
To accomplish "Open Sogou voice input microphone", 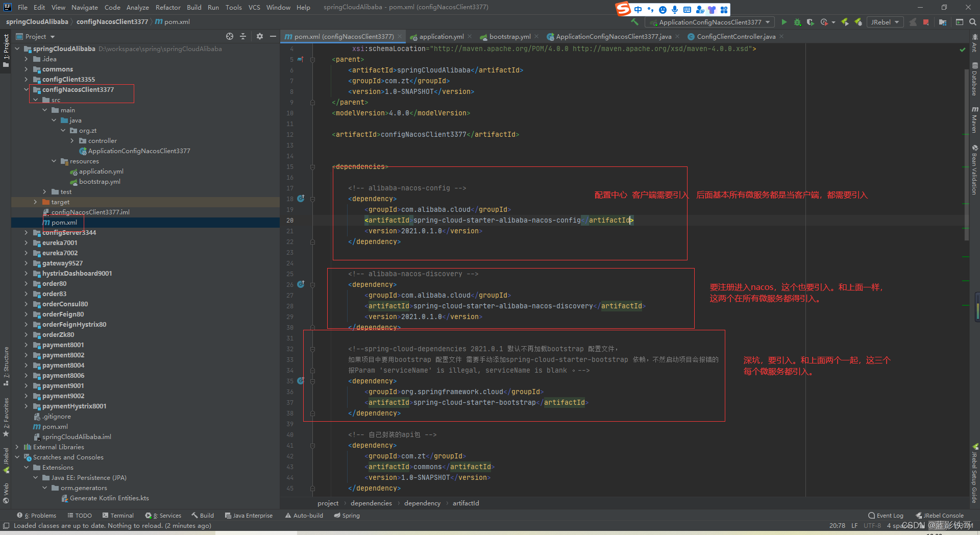I will click(675, 10).
